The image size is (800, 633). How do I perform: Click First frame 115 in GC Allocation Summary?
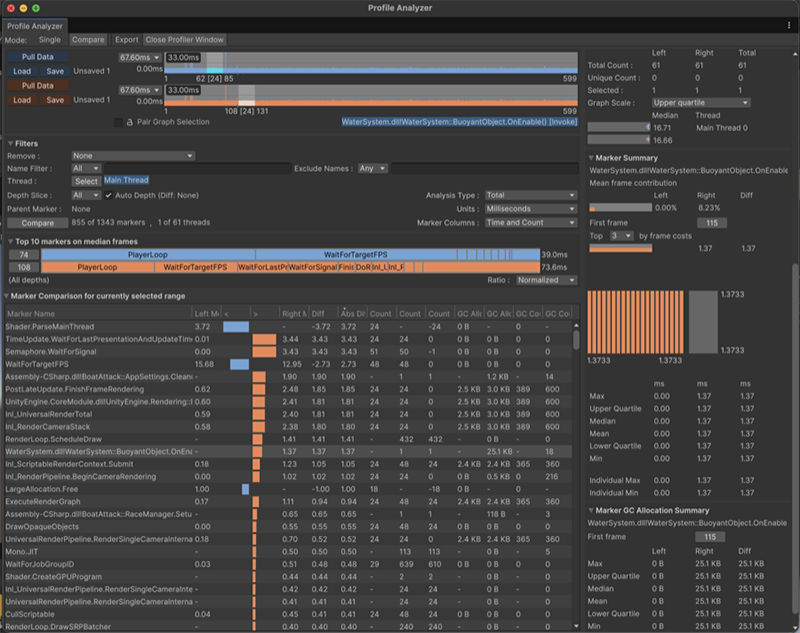(710, 537)
